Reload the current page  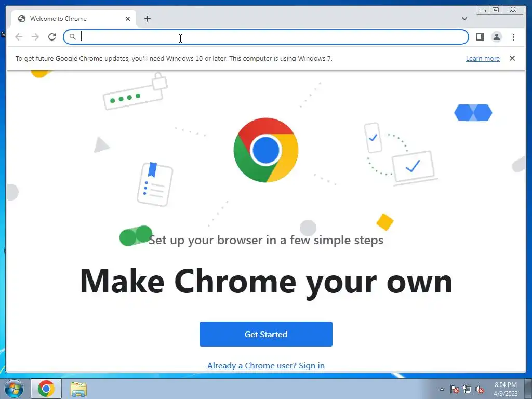tap(52, 37)
